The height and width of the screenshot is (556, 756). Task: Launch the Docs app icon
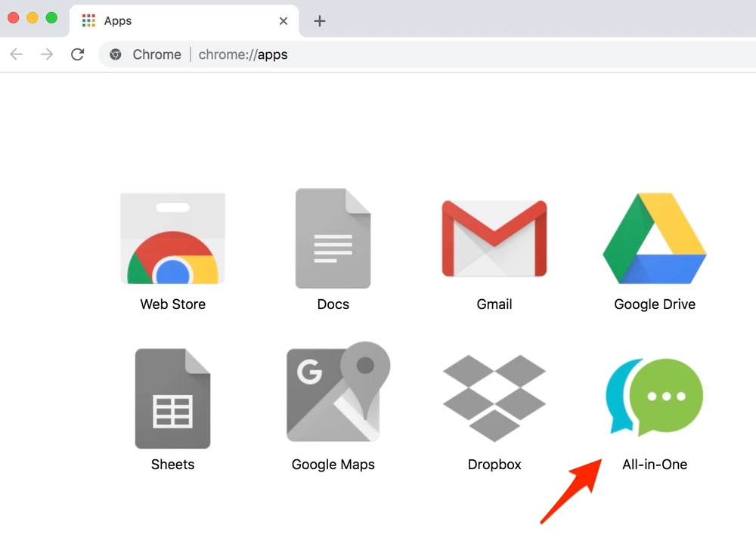[x=333, y=239]
